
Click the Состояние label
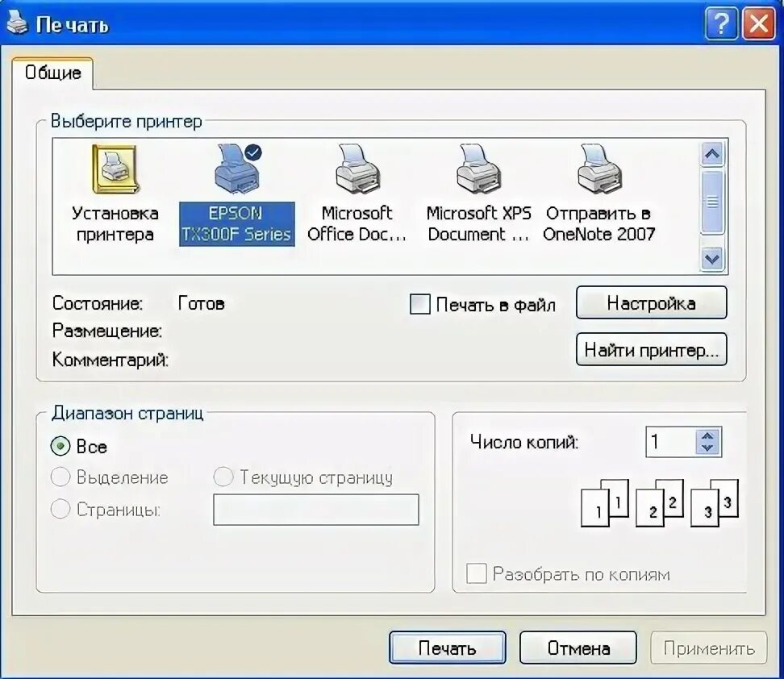pyautogui.click(x=98, y=303)
